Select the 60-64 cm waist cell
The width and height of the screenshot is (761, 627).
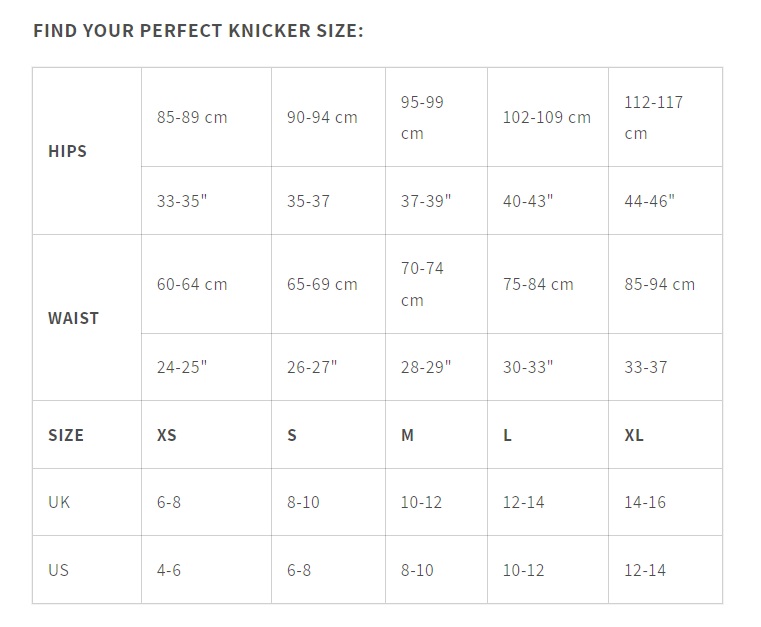pyautogui.click(x=192, y=284)
